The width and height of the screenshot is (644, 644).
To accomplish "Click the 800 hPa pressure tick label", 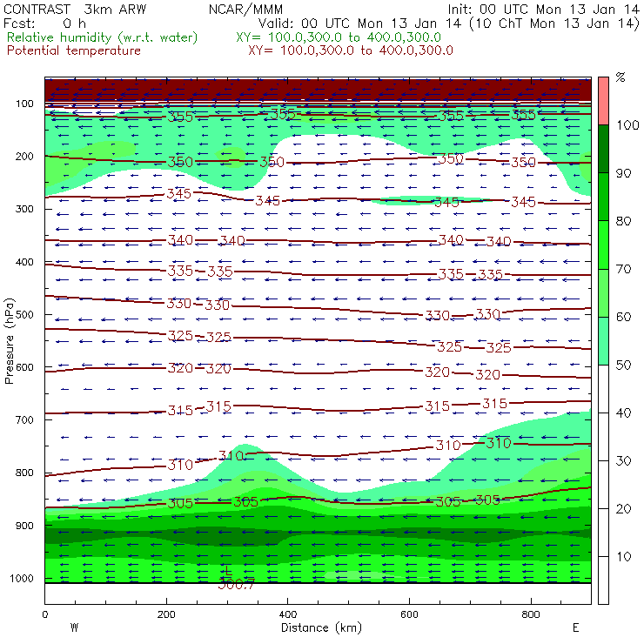I will tap(24, 473).
